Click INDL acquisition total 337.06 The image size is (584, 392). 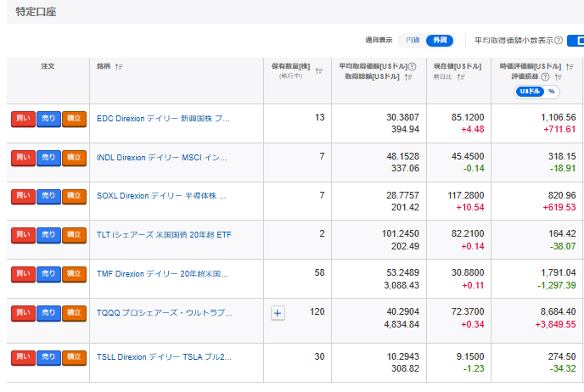coord(405,168)
